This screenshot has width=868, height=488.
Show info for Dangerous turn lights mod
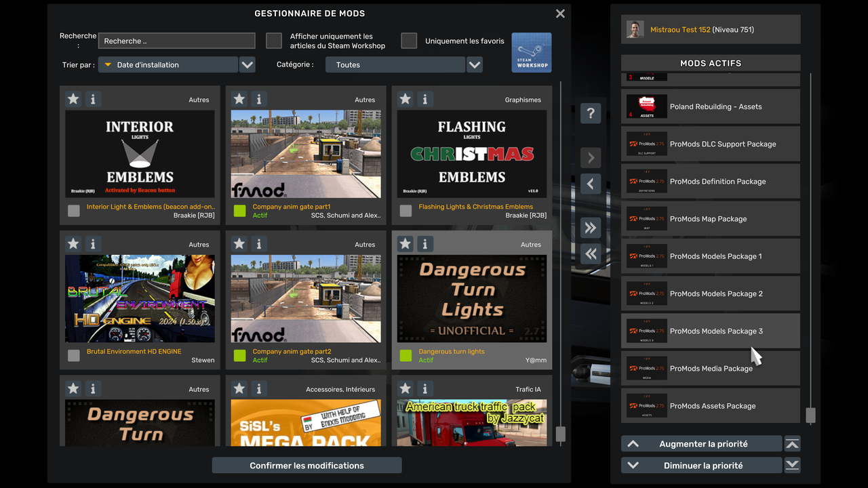pyautogui.click(x=425, y=243)
